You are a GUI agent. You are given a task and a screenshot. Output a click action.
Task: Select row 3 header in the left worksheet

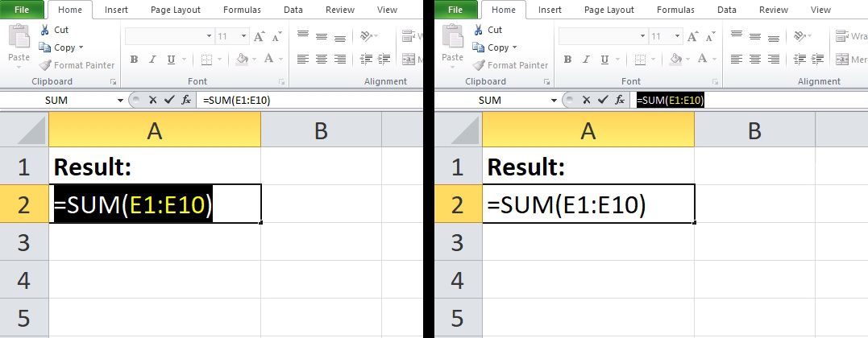pos(23,242)
